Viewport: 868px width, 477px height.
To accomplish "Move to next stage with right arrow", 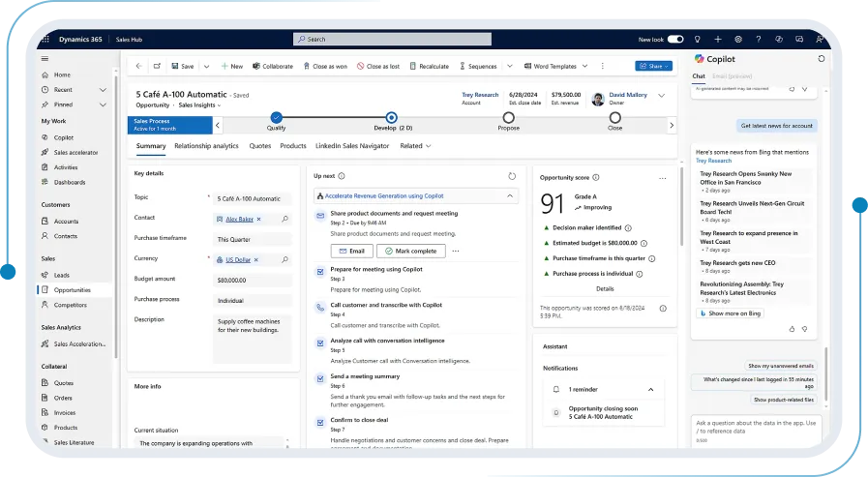I will tap(672, 125).
